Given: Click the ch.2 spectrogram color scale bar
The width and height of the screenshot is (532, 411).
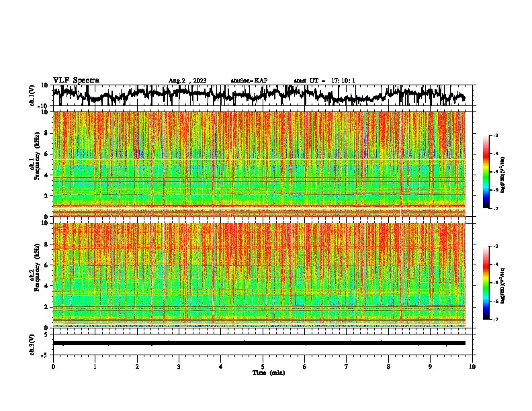Looking at the screenshot, I should click(x=486, y=283).
